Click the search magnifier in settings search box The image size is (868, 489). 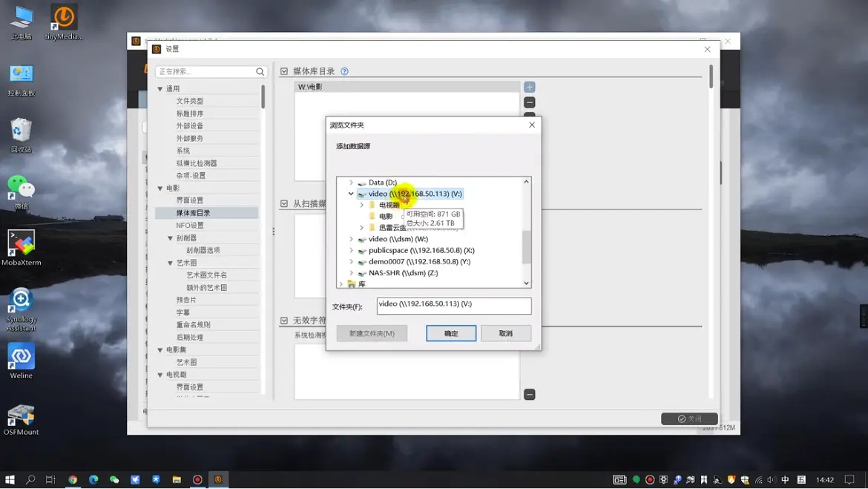(260, 72)
